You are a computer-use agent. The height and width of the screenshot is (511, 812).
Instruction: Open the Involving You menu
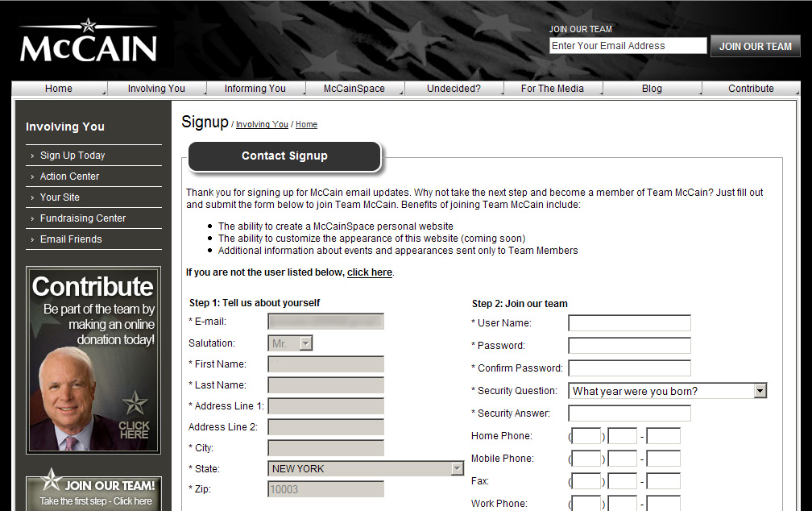(156, 89)
